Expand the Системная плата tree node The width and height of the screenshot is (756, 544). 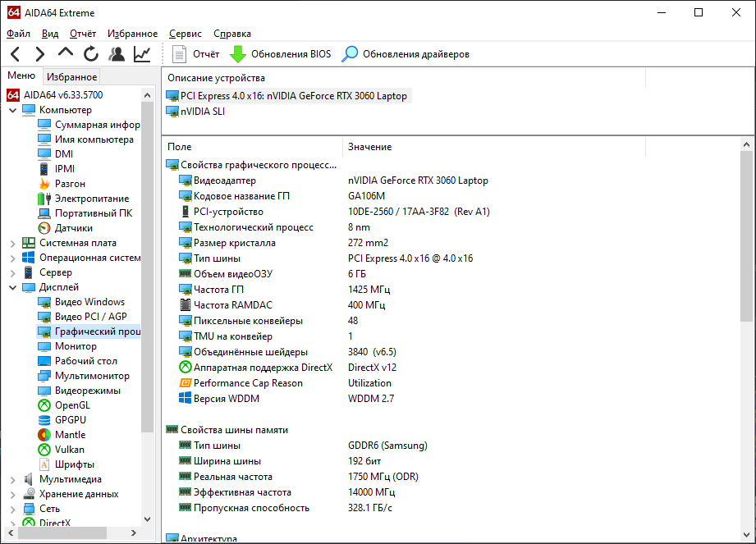coord(13,244)
